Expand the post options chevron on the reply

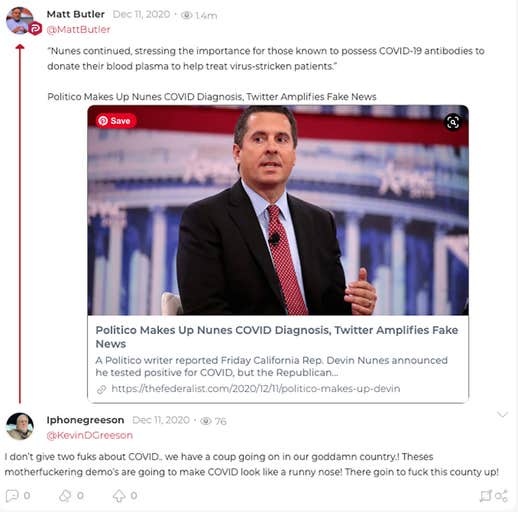pyautogui.click(x=502, y=414)
